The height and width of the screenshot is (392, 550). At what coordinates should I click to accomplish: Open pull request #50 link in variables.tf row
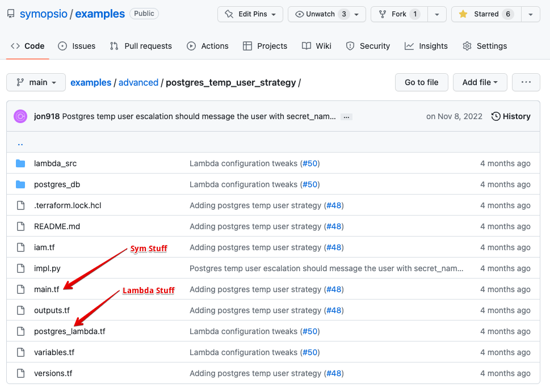click(310, 352)
